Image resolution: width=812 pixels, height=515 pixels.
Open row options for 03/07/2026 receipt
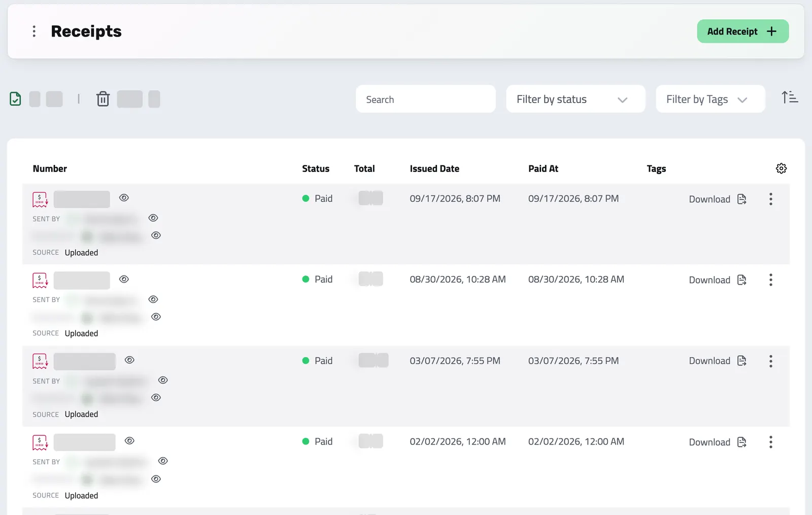[770, 361]
